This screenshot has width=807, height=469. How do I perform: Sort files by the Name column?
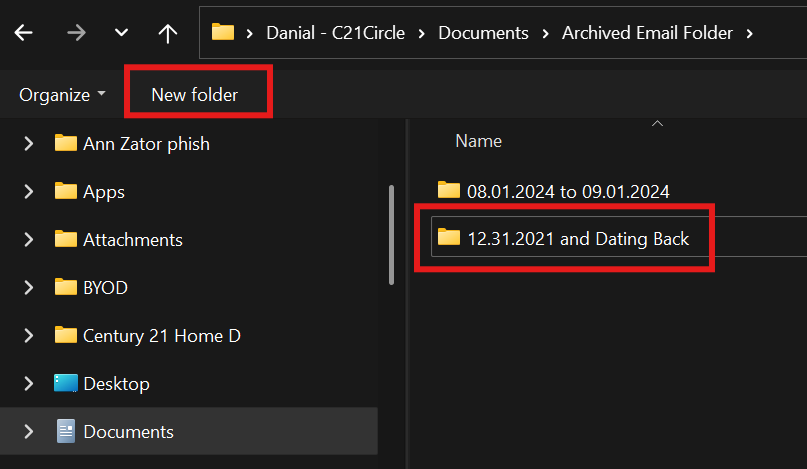(x=478, y=141)
